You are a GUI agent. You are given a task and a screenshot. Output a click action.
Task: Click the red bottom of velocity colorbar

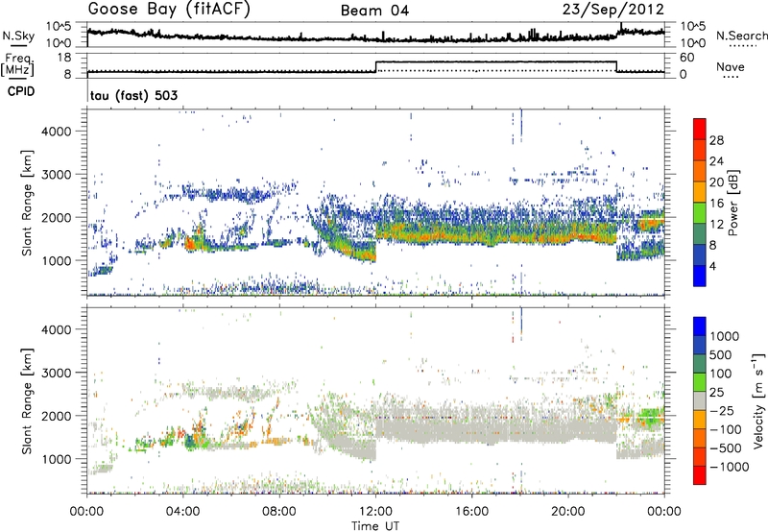point(700,475)
